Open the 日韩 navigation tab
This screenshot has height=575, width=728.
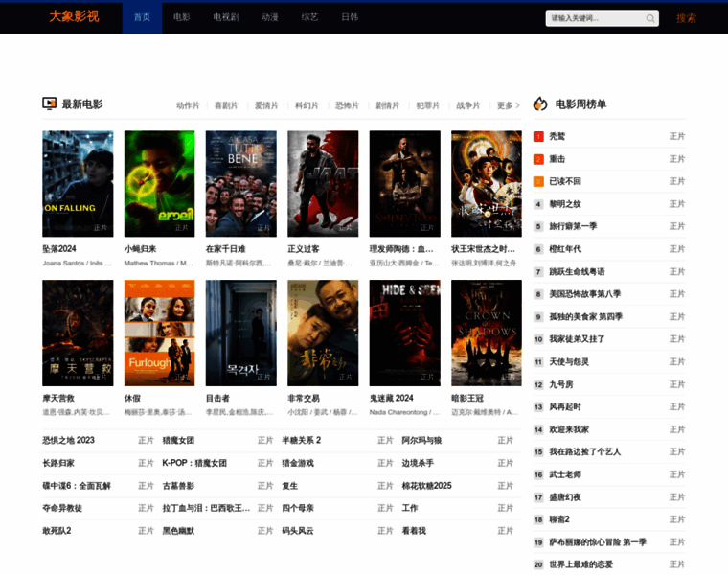(350, 17)
